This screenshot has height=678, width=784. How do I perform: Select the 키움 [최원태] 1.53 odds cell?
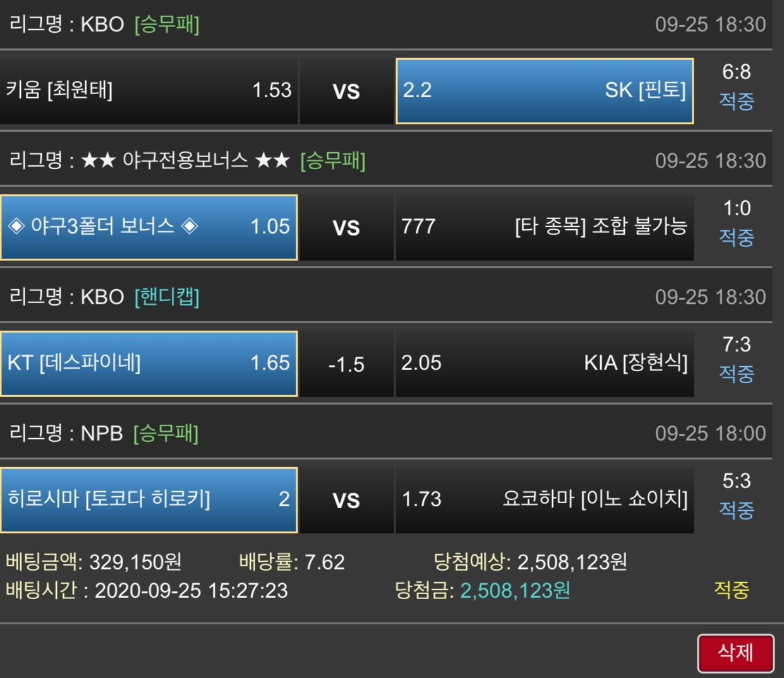(x=148, y=91)
